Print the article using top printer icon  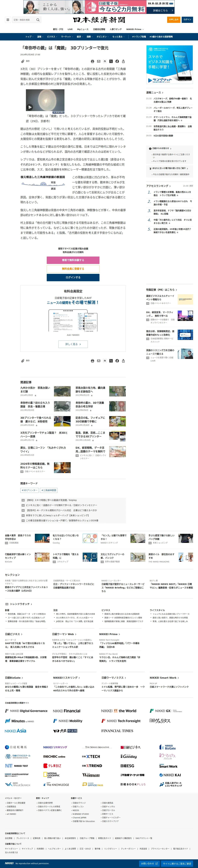click(x=92, y=61)
